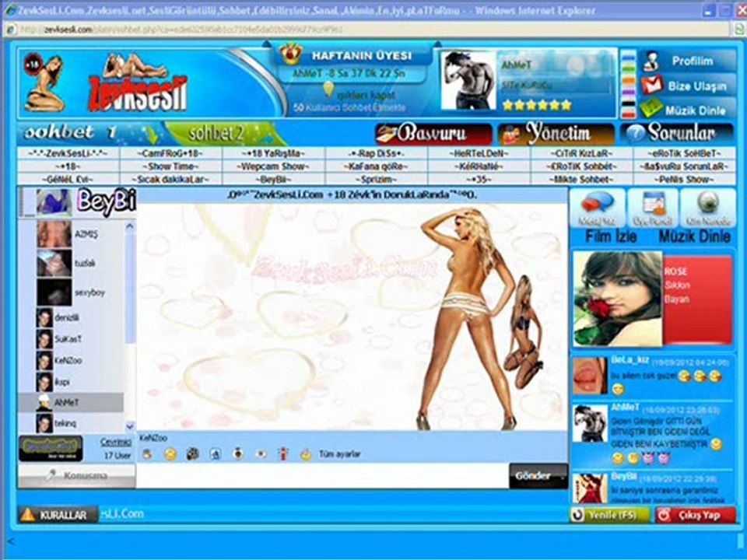Click the crown icon beside Haftanın Üyesi
The image size is (747, 560).
(290, 54)
